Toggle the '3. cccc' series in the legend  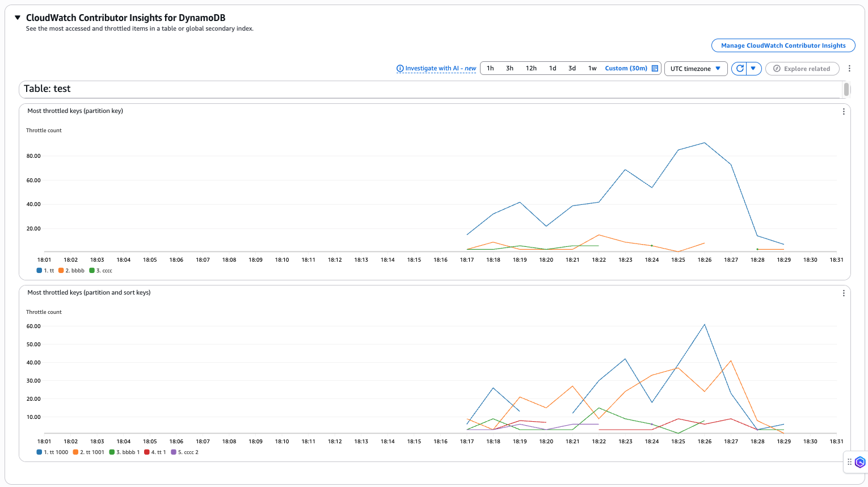100,270
